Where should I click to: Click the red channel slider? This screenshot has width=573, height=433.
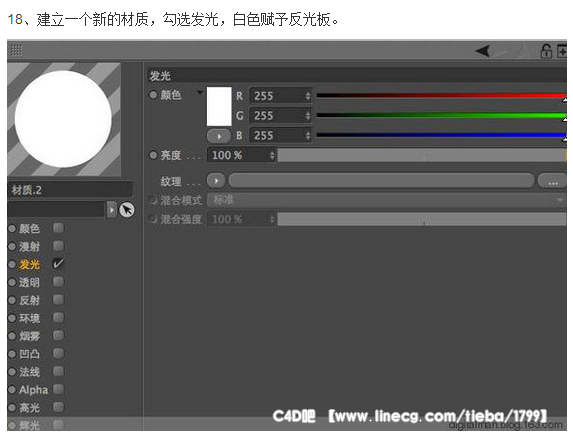tap(441, 96)
